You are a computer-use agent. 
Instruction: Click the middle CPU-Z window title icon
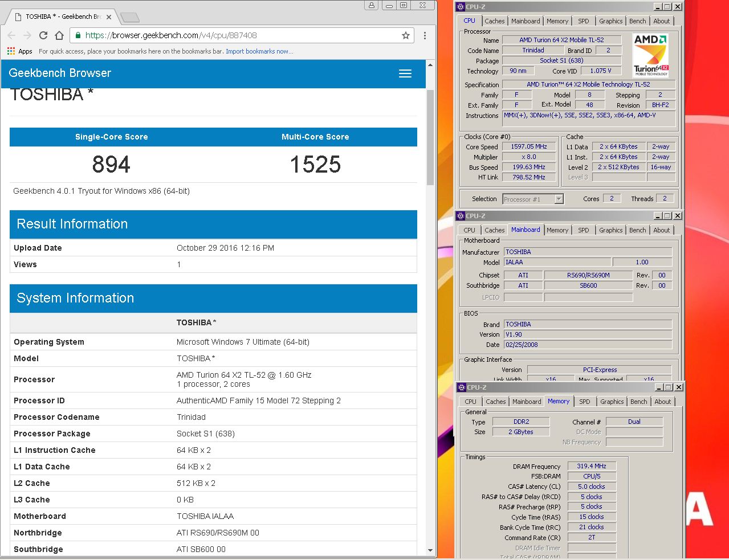[x=461, y=216]
